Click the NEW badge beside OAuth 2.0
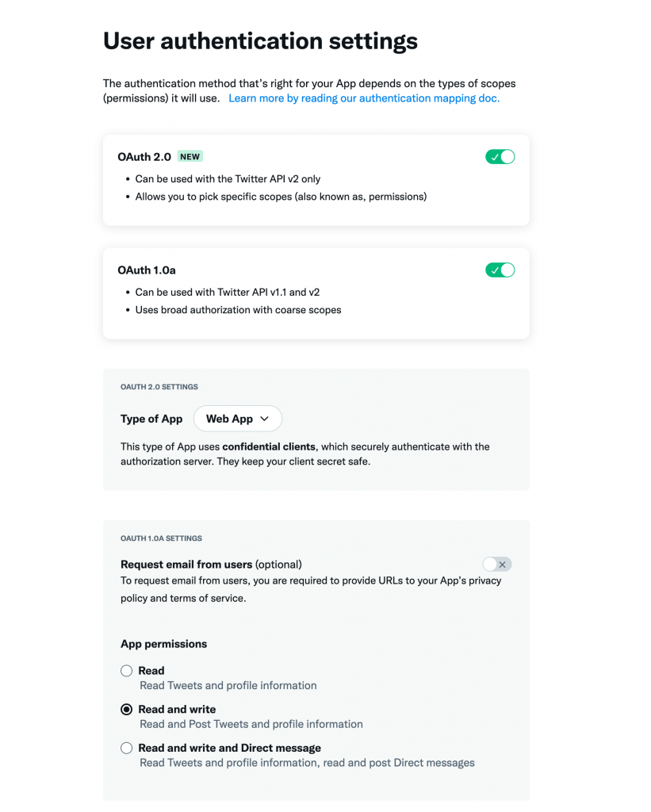The height and width of the screenshot is (812, 651). point(190,156)
